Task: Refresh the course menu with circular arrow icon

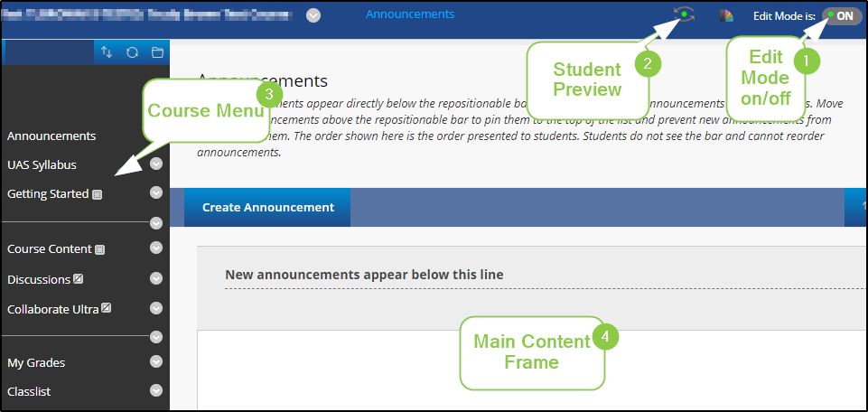Action: [132, 52]
